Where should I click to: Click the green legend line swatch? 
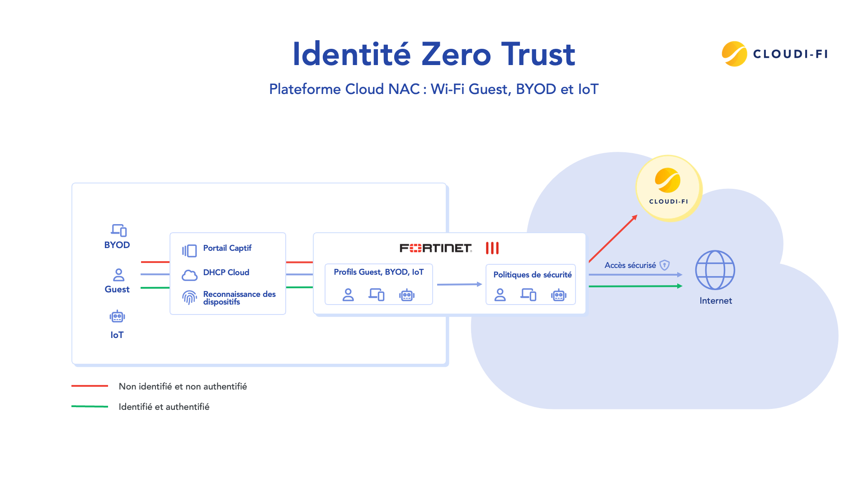[90, 407]
